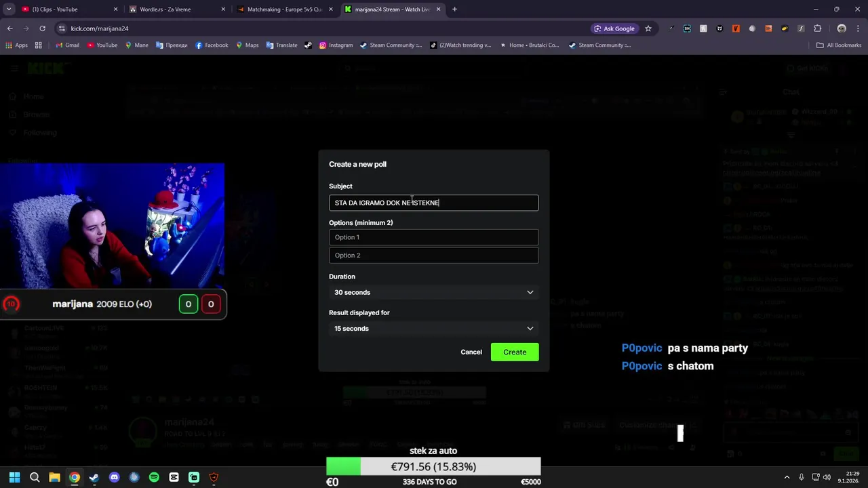Open the Apps bookmark shortcut
The image size is (868, 488).
pos(17,45)
